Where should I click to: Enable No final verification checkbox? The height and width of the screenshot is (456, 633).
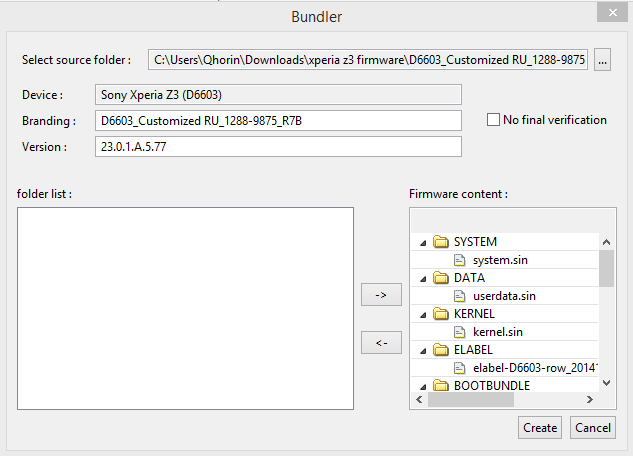[x=493, y=120]
